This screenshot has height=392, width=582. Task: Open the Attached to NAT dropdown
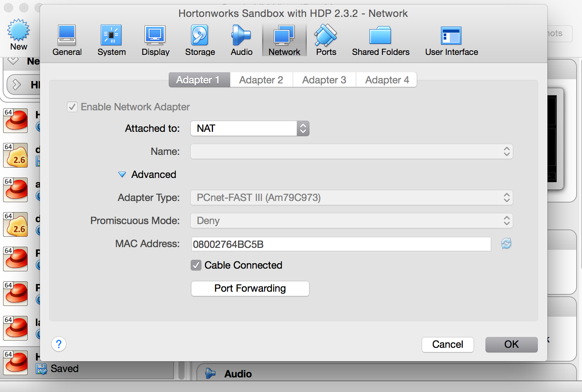point(249,128)
